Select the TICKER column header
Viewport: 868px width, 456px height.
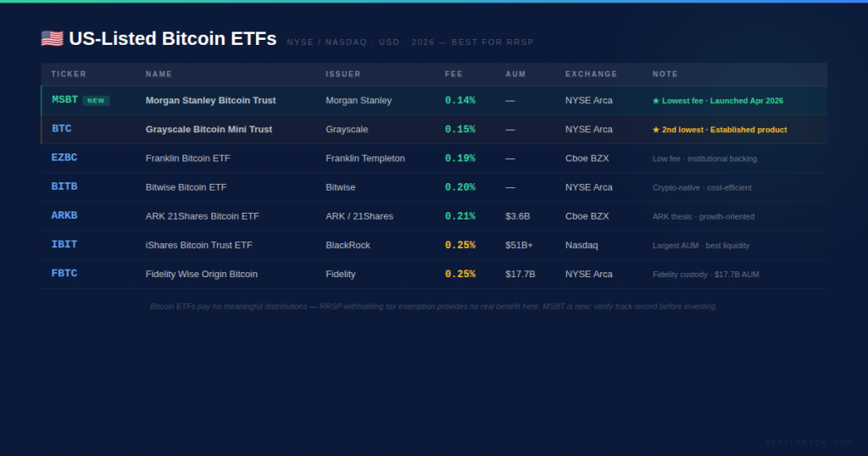click(69, 74)
